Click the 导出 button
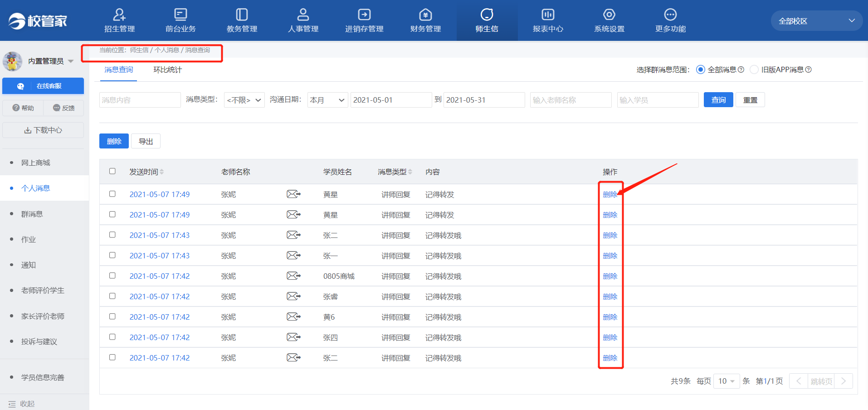868x410 pixels. (146, 141)
